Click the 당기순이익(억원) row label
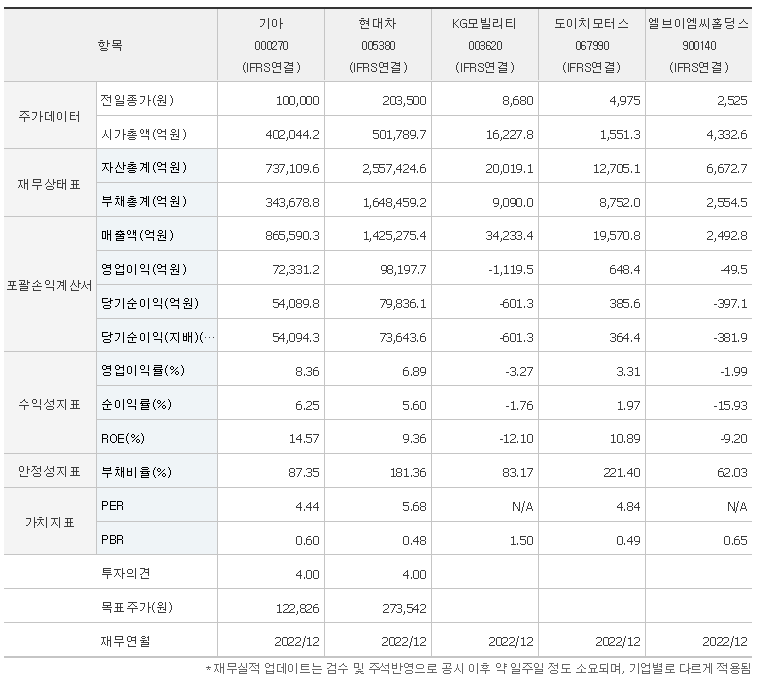This screenshot has width=762, height=679. (150, 303)
